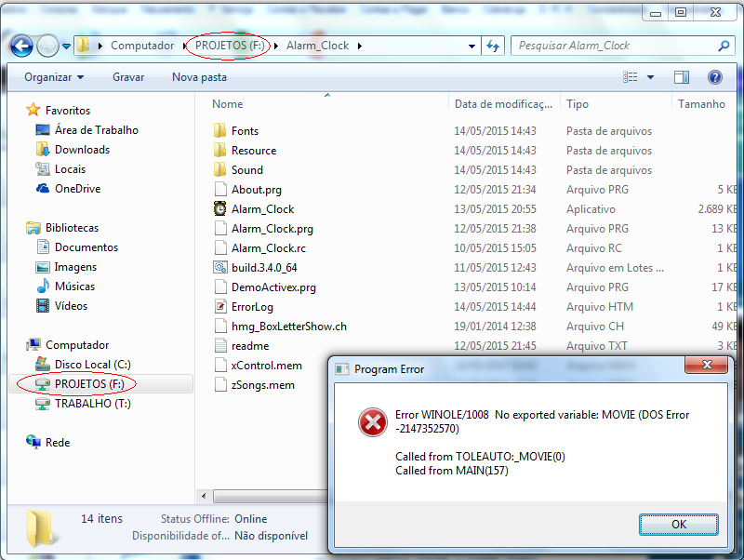Select the Fonts folder
Screen dimensions: 744x560
click(245, 131)
